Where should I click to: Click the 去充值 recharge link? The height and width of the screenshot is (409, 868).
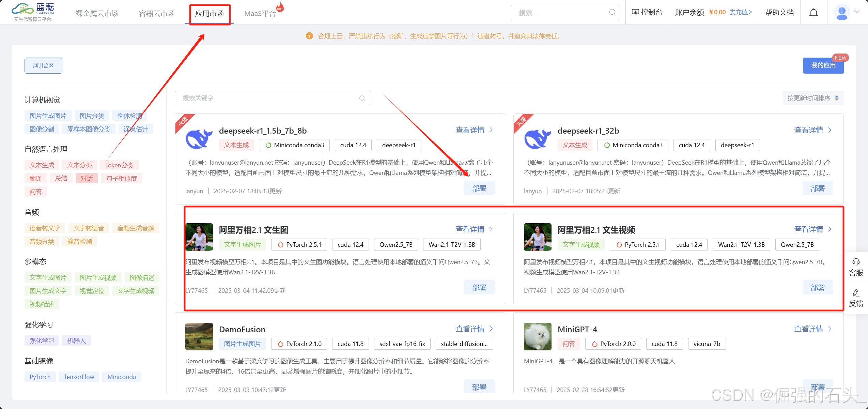[741, 12]
